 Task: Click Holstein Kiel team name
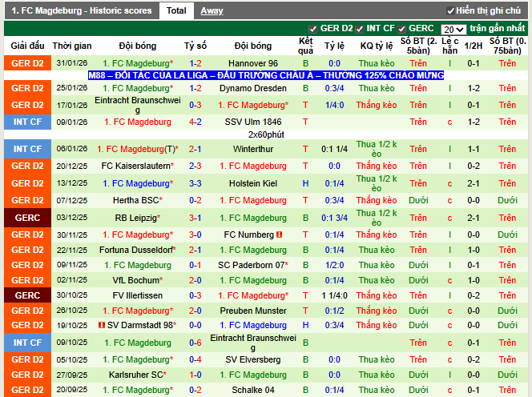click(x=253, y=183)
